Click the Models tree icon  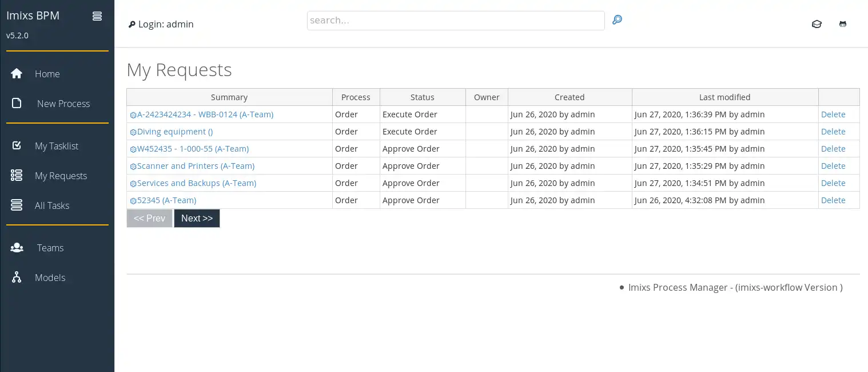17,278
